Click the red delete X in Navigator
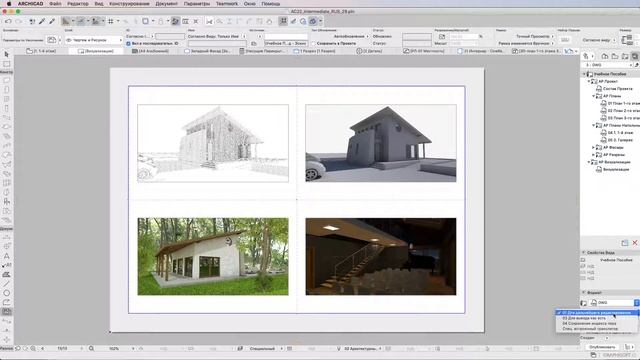 pos(635,243)
